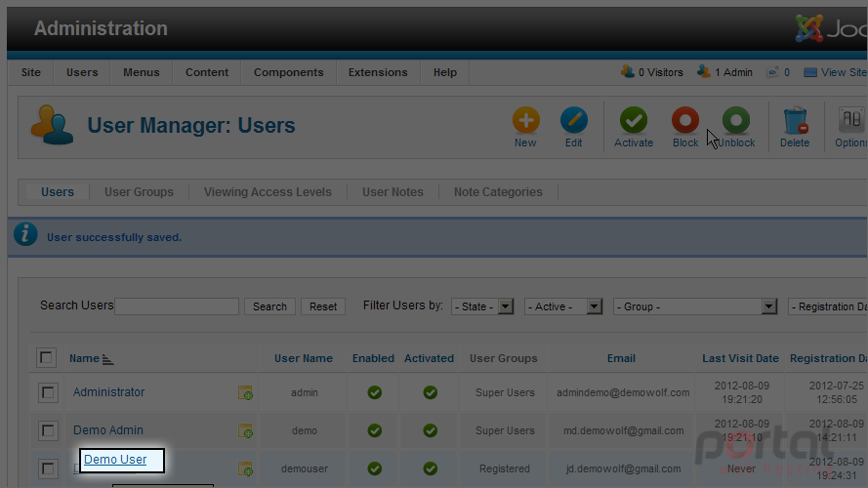Viewport: 868px width, 488px height.
Task: Open the Administrator user link
Action: point(108,392)
